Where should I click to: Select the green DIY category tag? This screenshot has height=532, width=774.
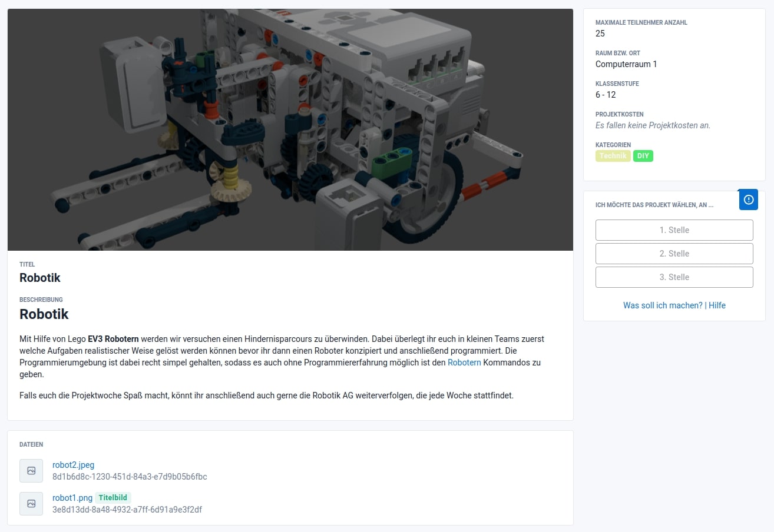(x=643, y=156)
